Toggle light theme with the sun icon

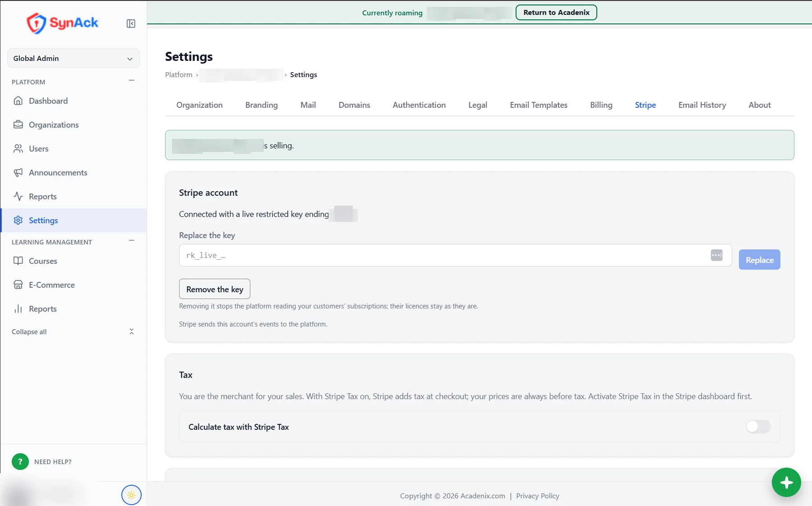point(131,495)
